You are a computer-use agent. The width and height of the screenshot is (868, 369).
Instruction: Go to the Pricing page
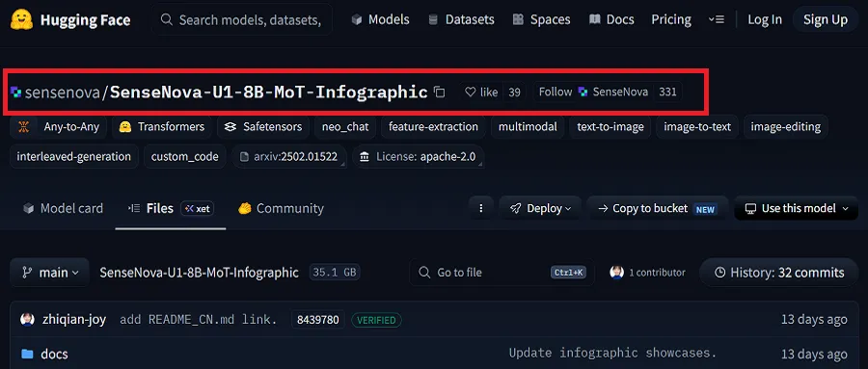point(671,20)
